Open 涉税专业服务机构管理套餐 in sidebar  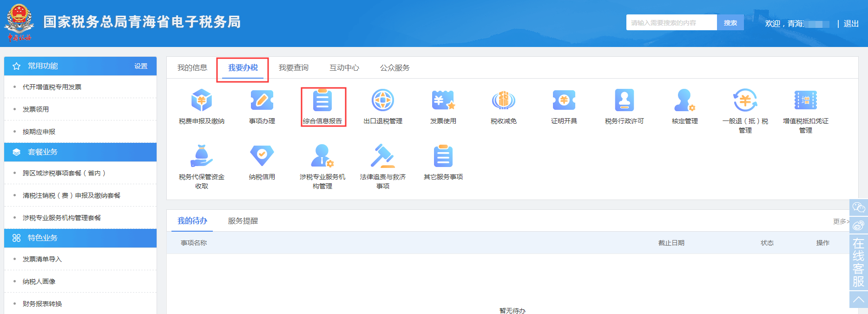tap(62, 218)
